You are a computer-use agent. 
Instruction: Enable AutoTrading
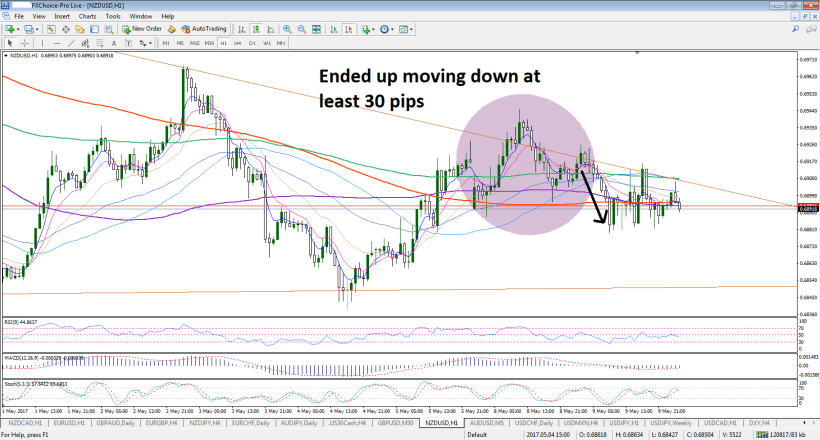point(204,29)
